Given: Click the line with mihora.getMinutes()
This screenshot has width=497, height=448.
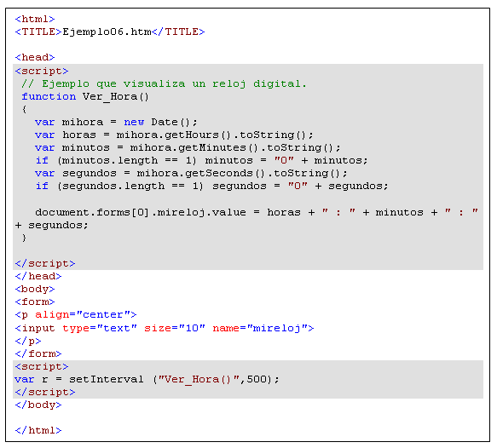Looking at the screenshot, I should (x=188, y=147).
